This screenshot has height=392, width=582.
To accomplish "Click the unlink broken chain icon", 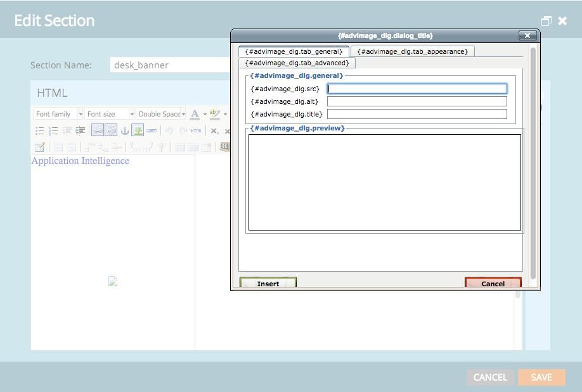I will (111, 130).
